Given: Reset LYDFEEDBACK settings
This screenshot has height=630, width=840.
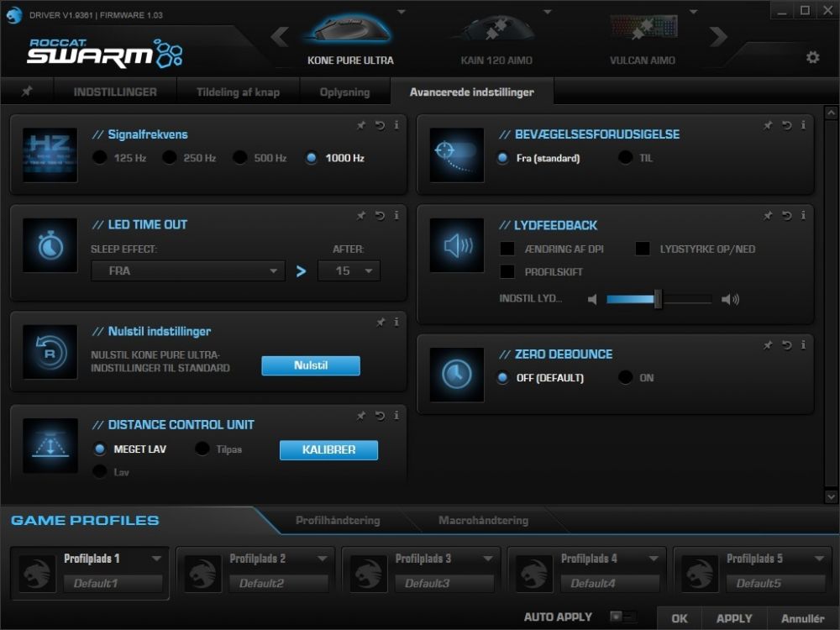Looking at the screenshot, I should click(786, 215).
